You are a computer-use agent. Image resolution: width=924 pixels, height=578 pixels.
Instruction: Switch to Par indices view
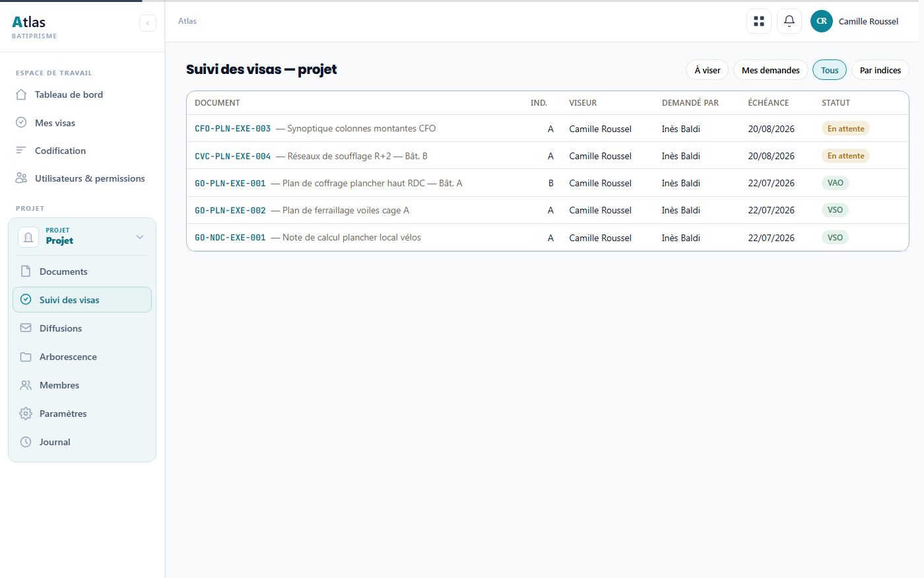[880, 70]
